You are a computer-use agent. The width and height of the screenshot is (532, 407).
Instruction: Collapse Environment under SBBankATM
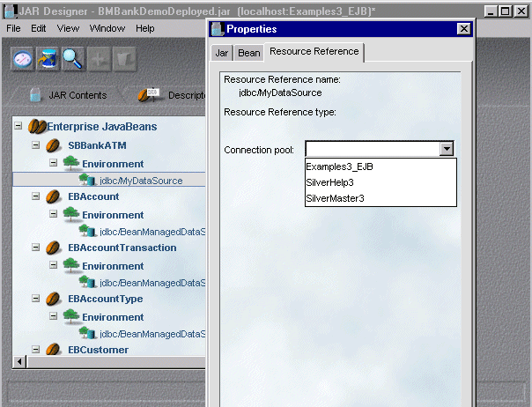tap(53, 162)
